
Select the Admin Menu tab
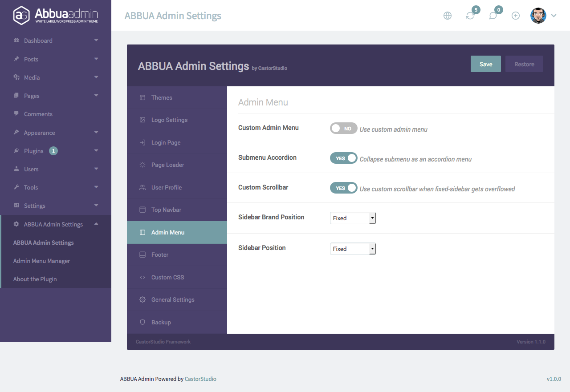[177, 232]
